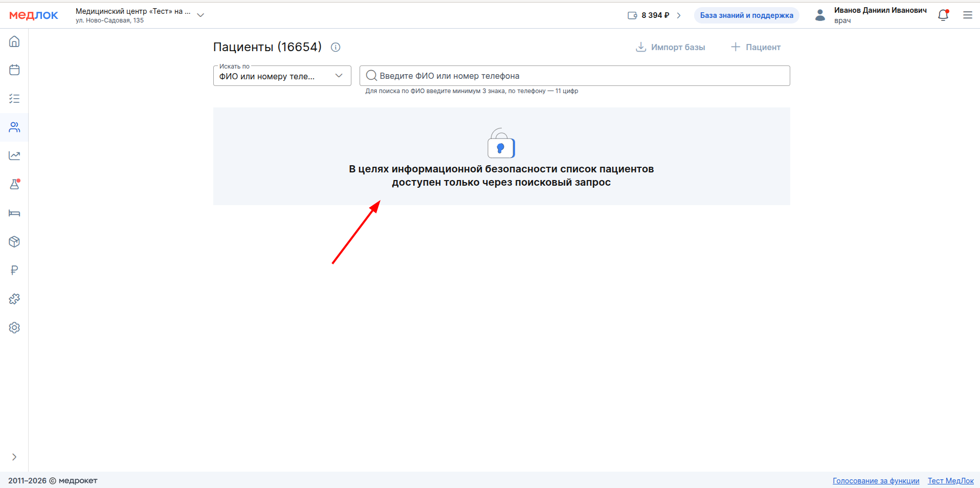Expand the collapsed sidebar with bottom chevron
Screen dimensions: 980x488
click(x=14, y=457)
